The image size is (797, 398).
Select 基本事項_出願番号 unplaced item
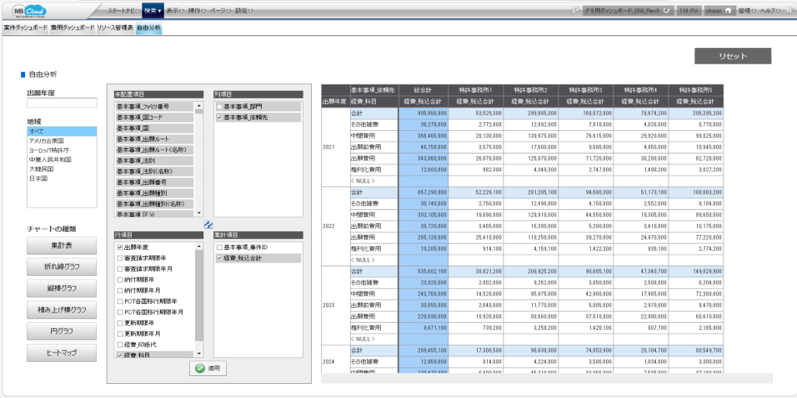click(x=155, y=182)
